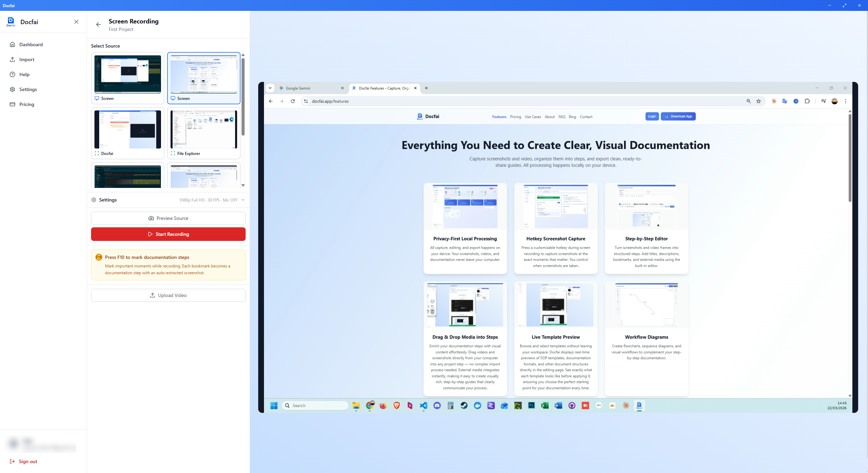Open the browser three-dot menu
This screenshot has height=473, width=868.
click(x=846, y=101)
